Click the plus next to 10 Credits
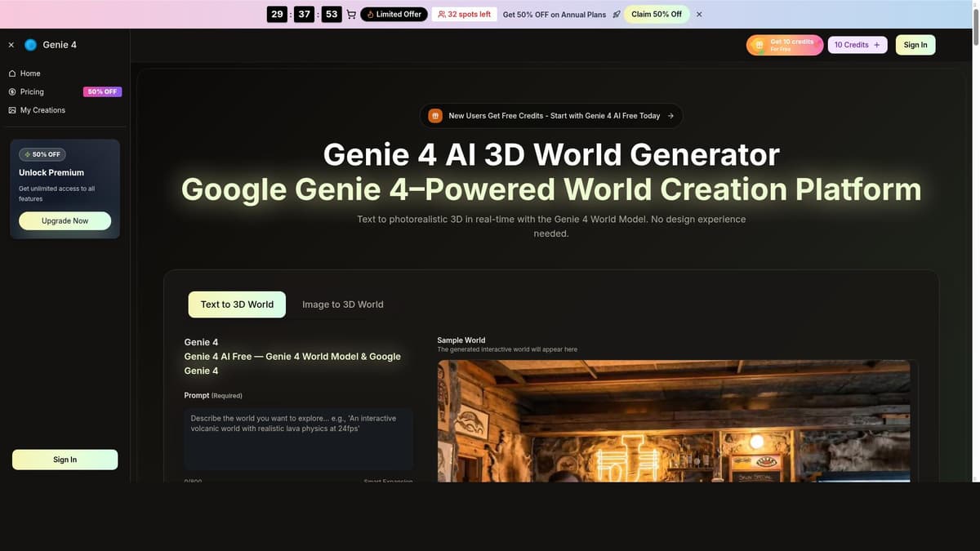Viewport: 980px width, 551px height. tap(878, 44)
